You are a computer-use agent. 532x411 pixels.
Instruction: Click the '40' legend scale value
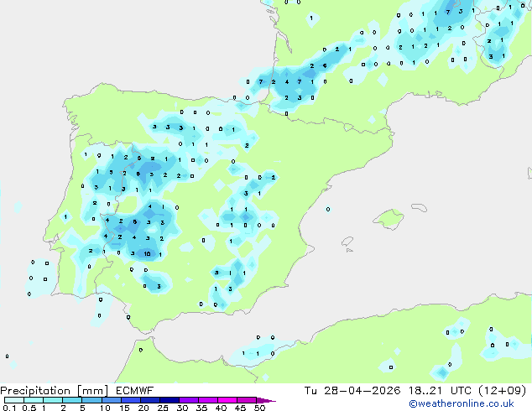[221, 408]
